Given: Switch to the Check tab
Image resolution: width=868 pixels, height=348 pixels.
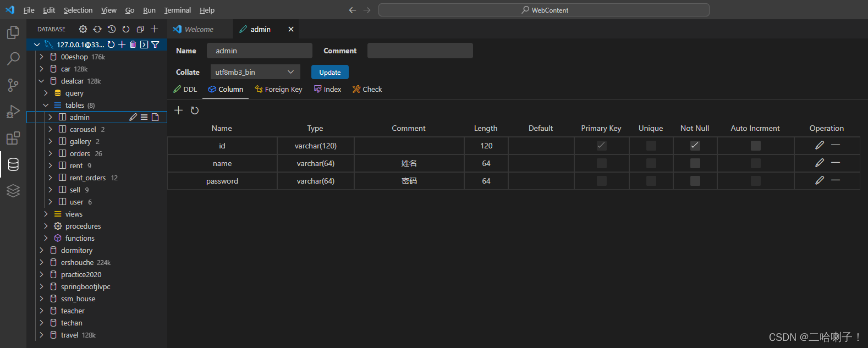Looking at the screenshot, I should [x=367, y=89].
